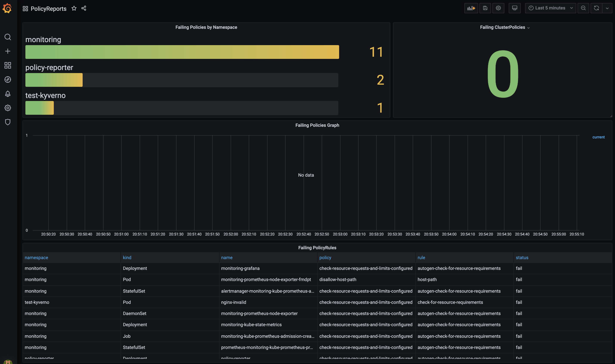
Task: Open the share dashboard dialog
Action: [84, 8]
